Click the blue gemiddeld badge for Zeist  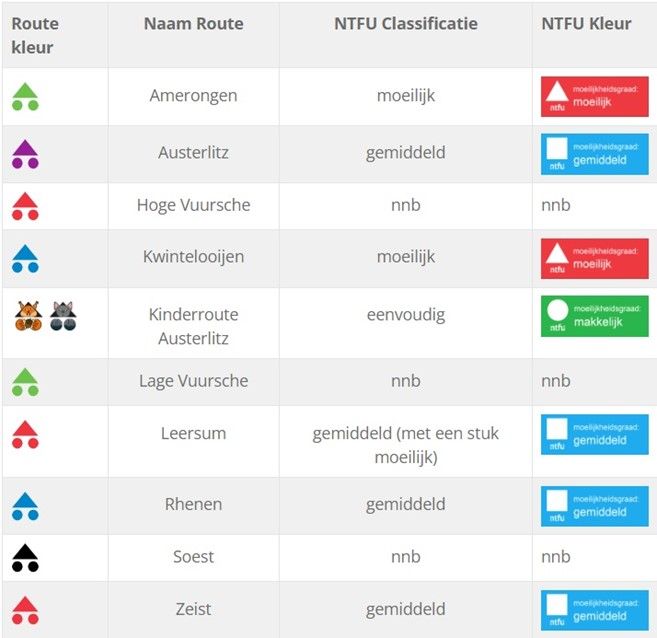[x=595, y=610]
